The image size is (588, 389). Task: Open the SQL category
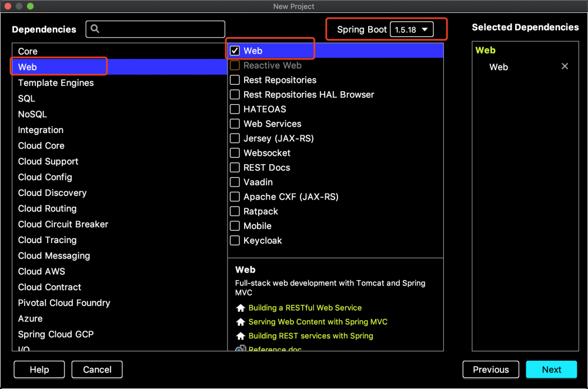pyautogui.click(x=119, y=98)
